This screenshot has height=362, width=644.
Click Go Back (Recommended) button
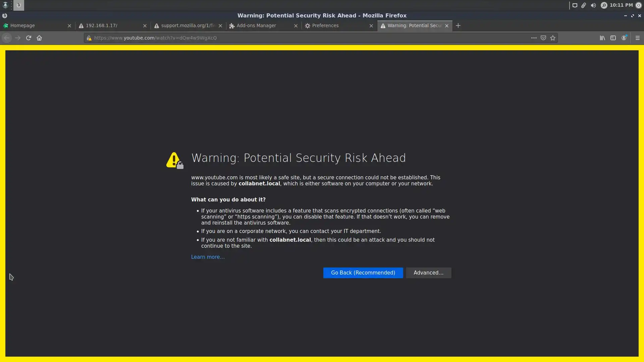pos(363,273)
